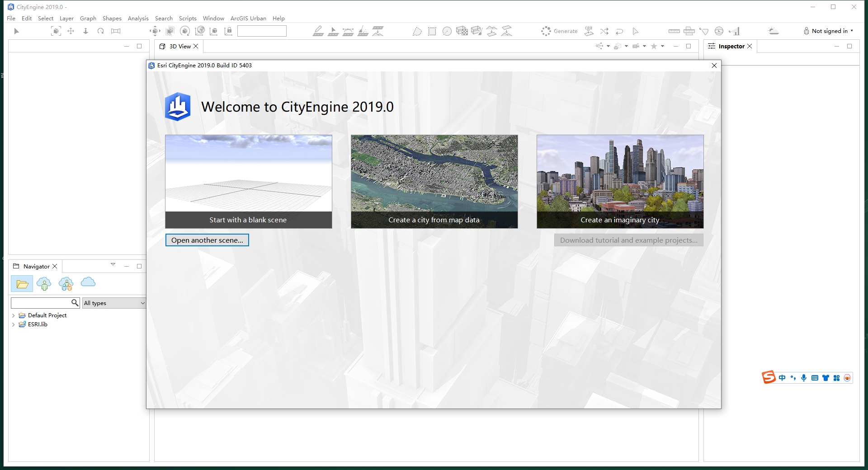The image size is (868, 470).
Task: Click the Cleanup Shapes cube tool
Action: click(x=476, y=31)
